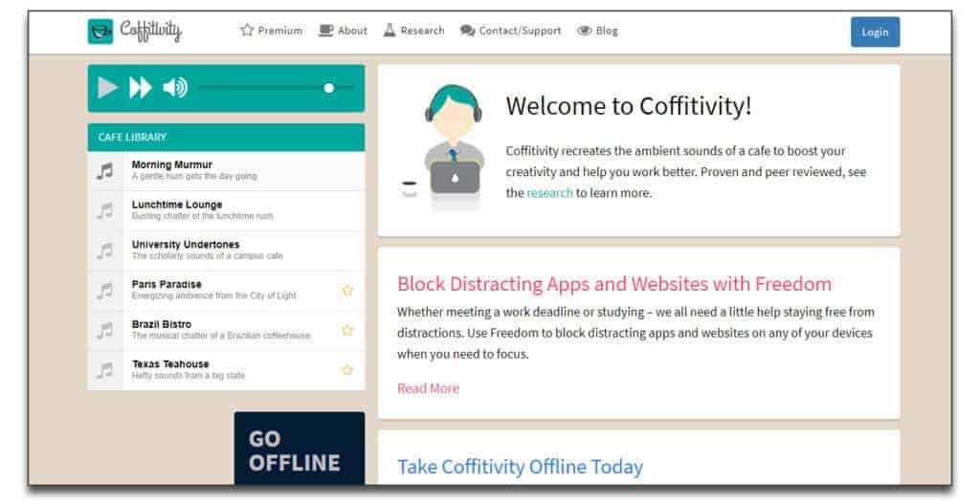
Task: Click the Coffitivity cup logo icon
Action: 100,32
